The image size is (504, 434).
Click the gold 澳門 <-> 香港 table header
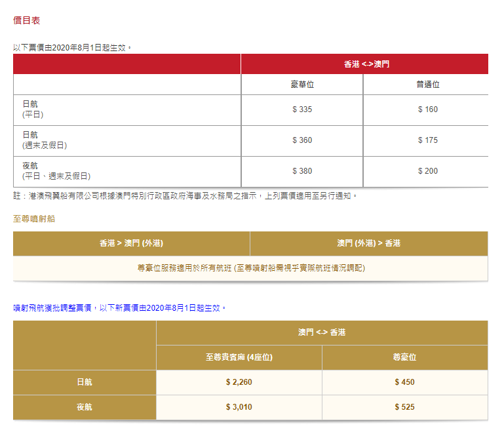click(322, 332)
